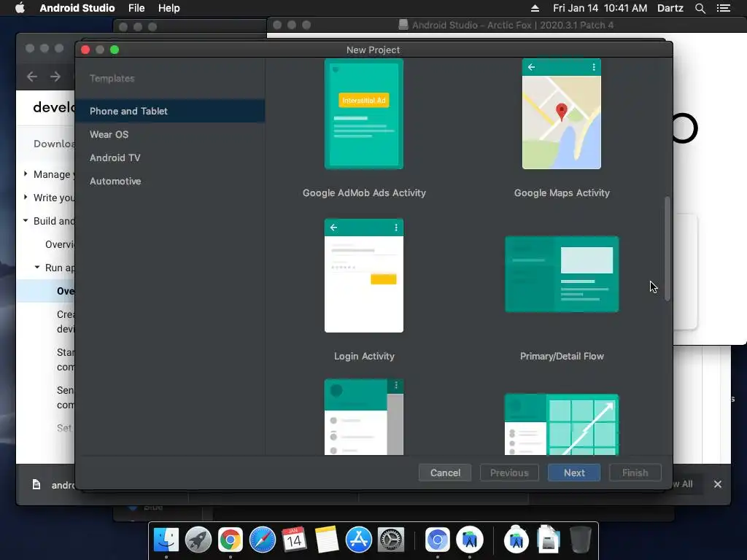The height and width of the screenshot is (560, 747).
Task: Open the Android Studio app menu
Action: pos(77,8)
